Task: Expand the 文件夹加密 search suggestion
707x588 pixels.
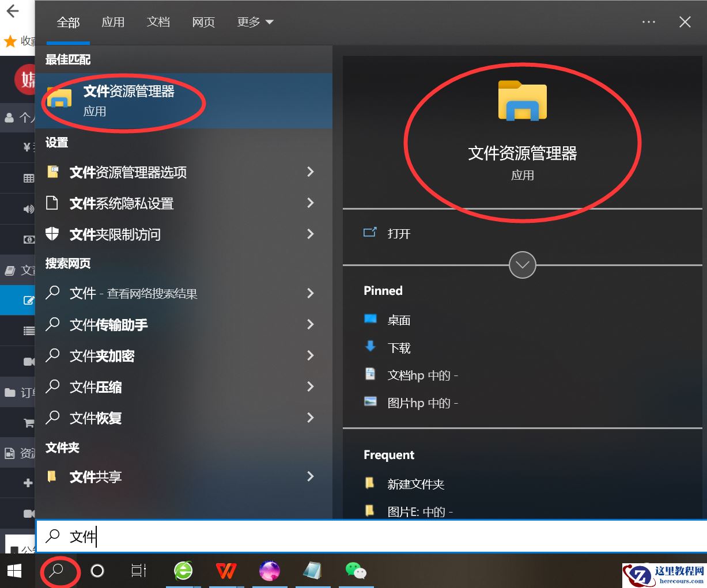Action: (103, 356)
